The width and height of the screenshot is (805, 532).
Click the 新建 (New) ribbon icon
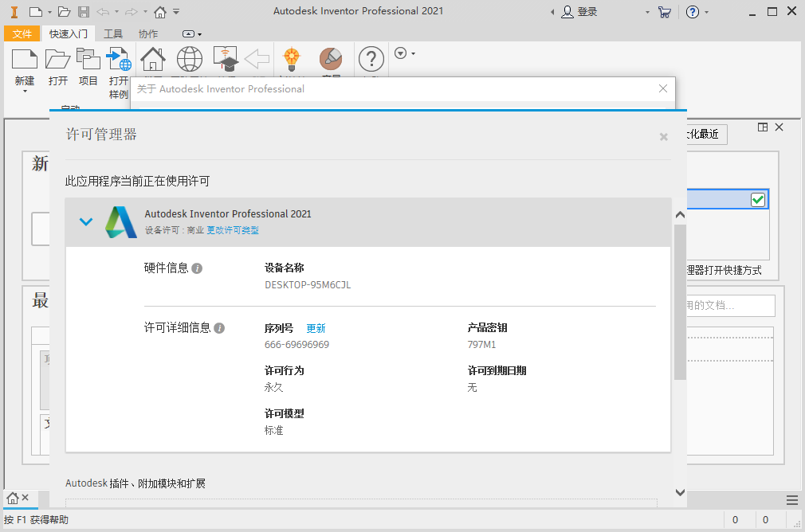click(25, 60)
